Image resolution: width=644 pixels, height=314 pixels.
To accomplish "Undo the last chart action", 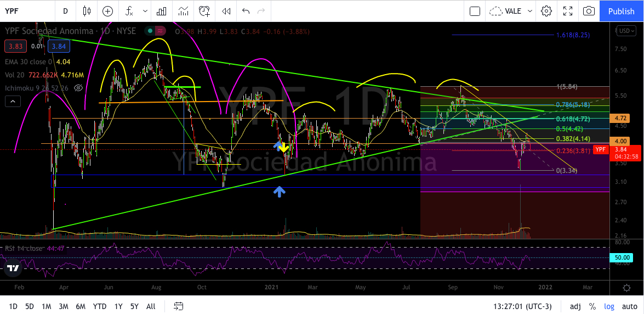I will pos(246,11).
